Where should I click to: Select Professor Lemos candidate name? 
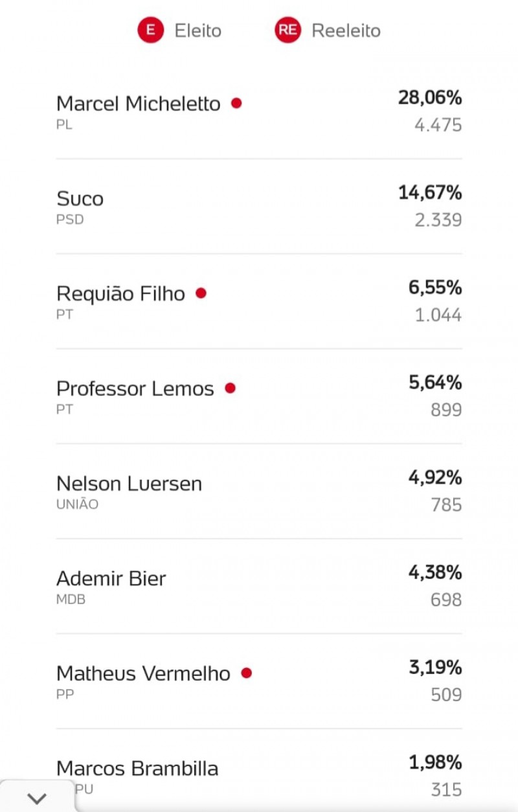[135, 389]
